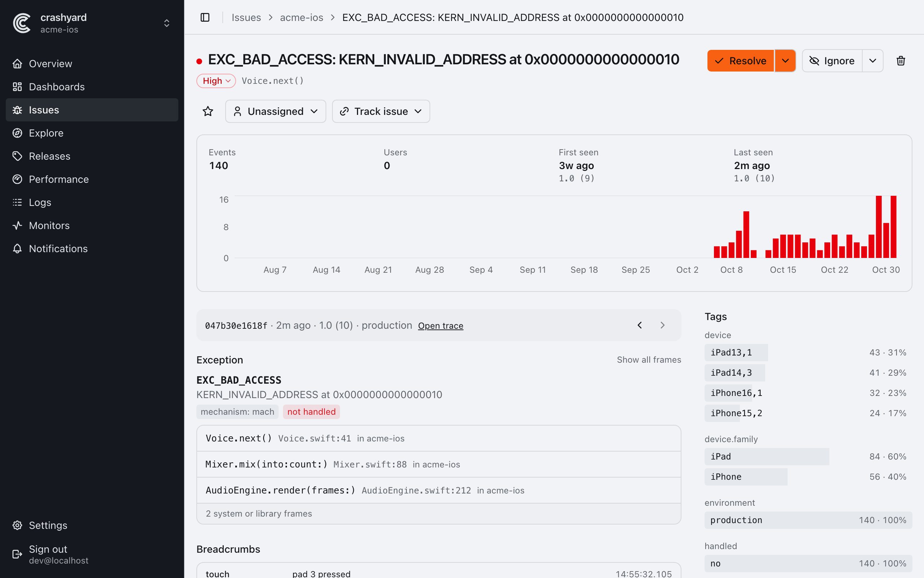Viewport: 924px width, 578px height.
Task: Delete the issue with trash icon
Action: tap(901, 60)
